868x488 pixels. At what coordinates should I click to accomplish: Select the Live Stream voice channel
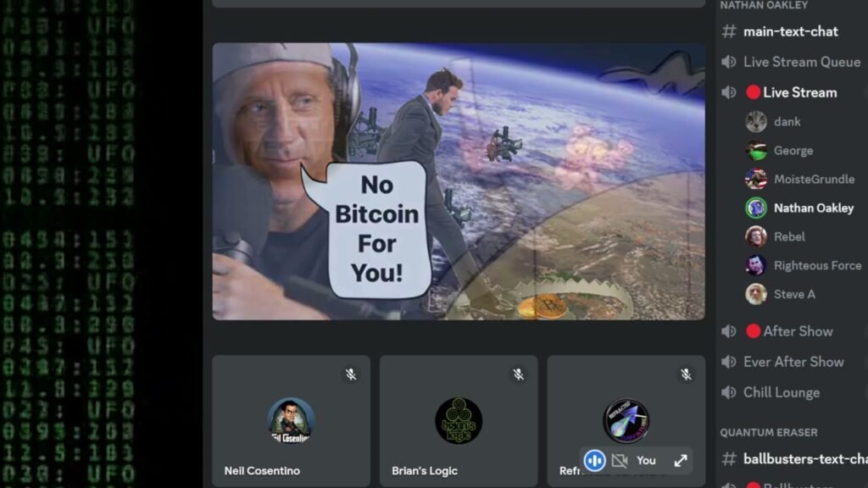[800, 92]
